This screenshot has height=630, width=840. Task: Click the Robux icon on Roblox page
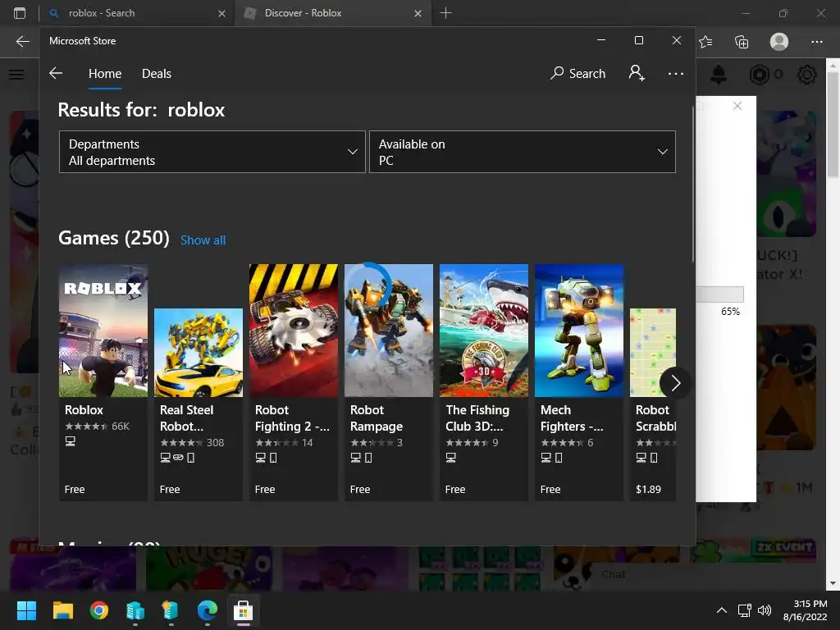click(x=759, y=75)
